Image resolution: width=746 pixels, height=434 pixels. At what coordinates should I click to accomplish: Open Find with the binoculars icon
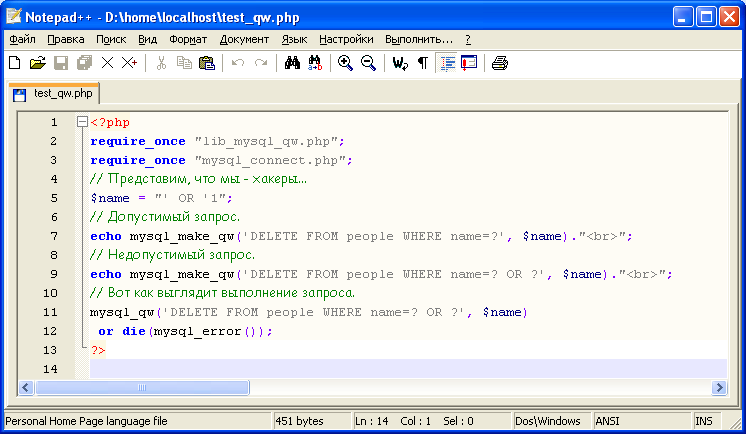click(292, 63)
